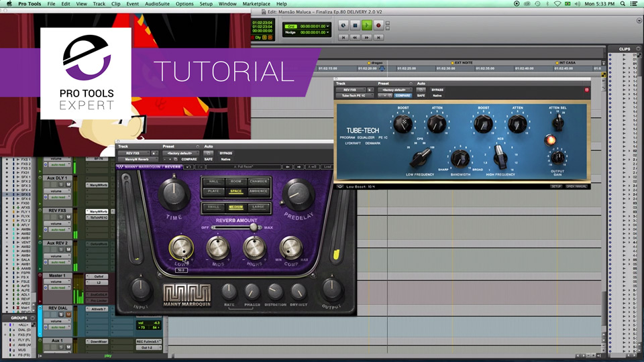Viewport: 644px width, 362px height.
Task: Stop playback in the transport controls
Action: [x=356, y=25]
